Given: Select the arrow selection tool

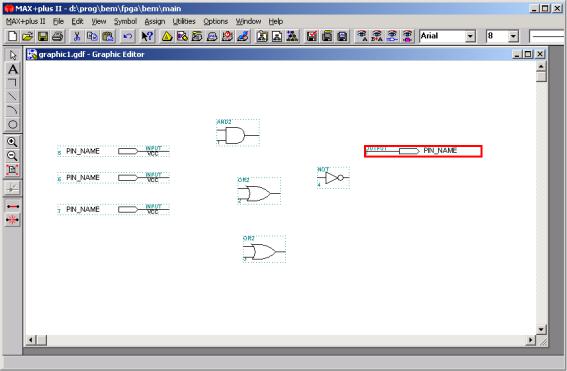Looking at the screenshot, I should coord(13,55).
